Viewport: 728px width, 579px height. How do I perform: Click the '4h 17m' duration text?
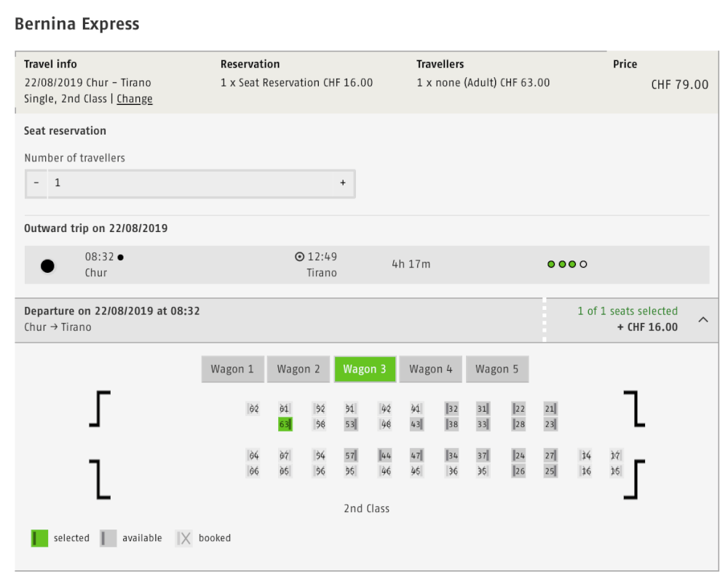pos(411,264)
